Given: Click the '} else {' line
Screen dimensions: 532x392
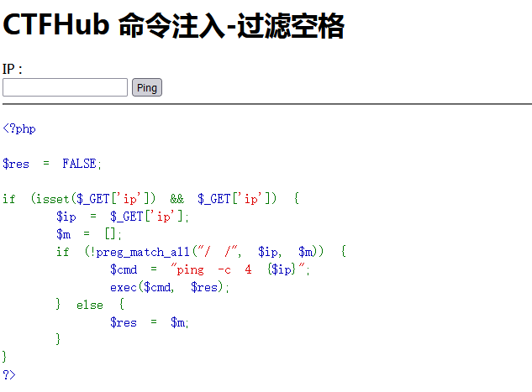Looking at the screenshot, I should pos(90,304).
